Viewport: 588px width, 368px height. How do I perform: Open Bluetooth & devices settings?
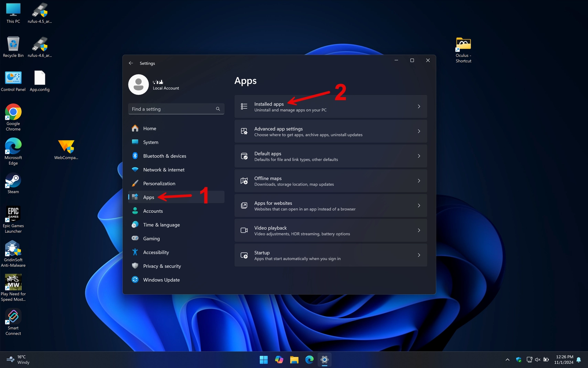(x=164, y=156)
